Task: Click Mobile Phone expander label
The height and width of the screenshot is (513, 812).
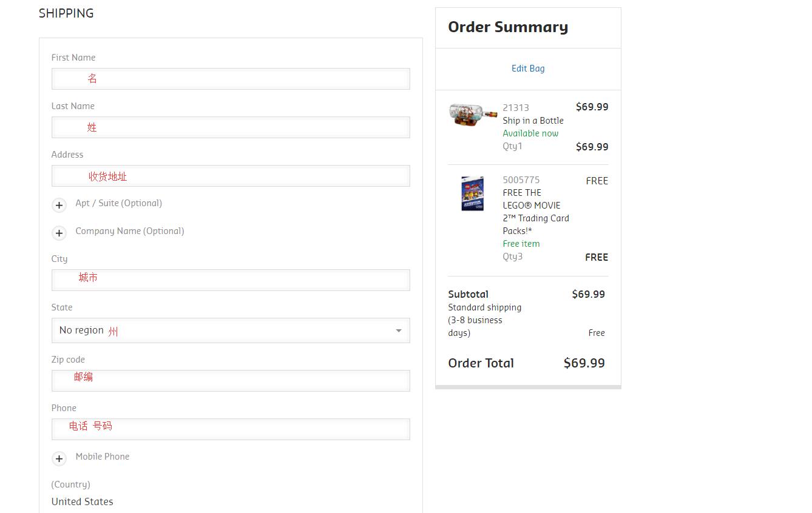Action: (x=102, y=457)
